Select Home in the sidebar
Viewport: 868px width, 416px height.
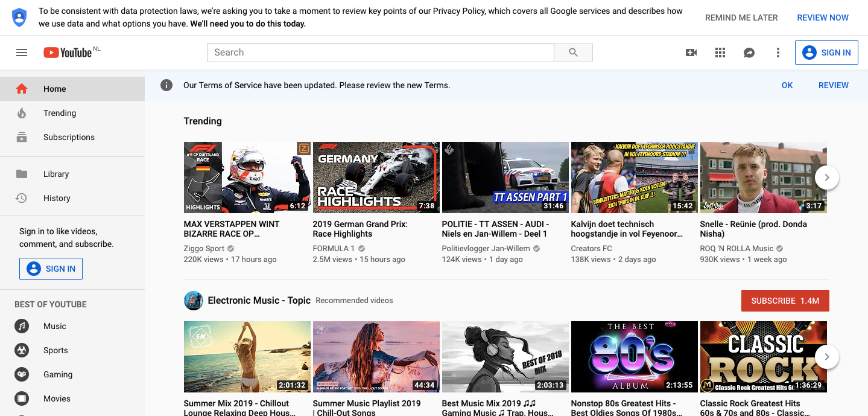[72, 89]
